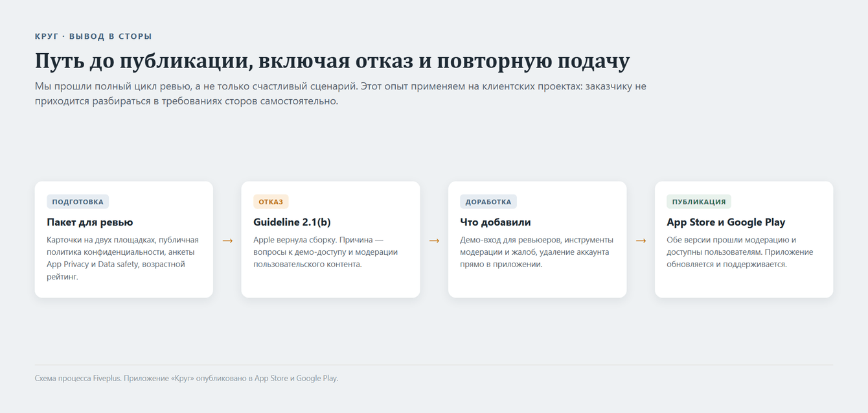The height and width of the screenshot is (413, 868).
Task: Click the footer caption «Схема процесса Fiveplus»
Action: [x=187, y=378]
